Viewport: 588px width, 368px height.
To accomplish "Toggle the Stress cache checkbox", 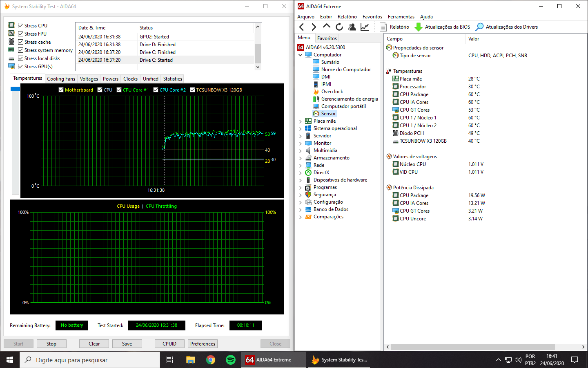I will tap(20, 42).
